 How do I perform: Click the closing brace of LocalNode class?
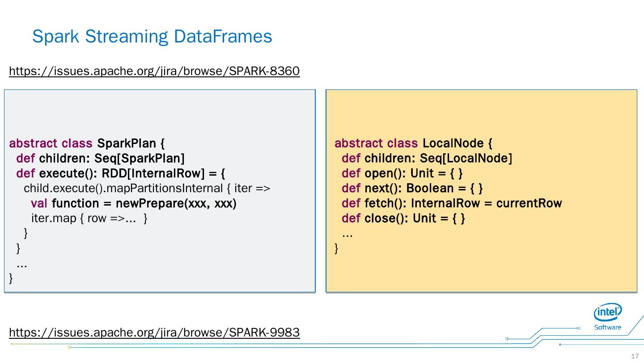(x=337, y=248)
